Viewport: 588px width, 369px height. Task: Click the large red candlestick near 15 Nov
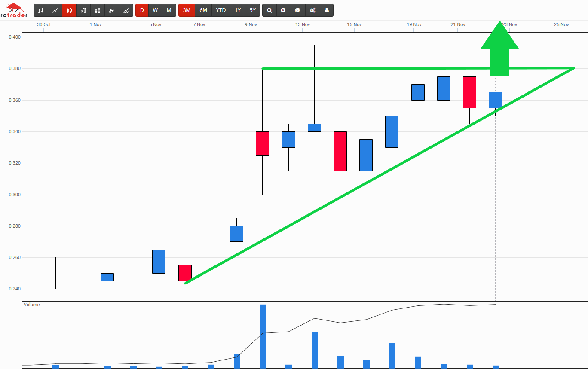tap(340, 151)
